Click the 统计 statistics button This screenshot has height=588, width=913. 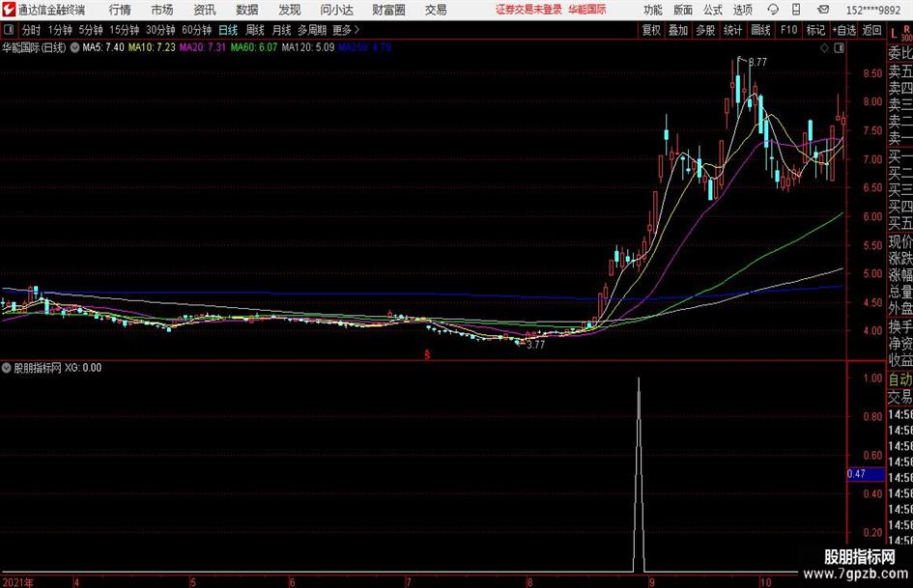[732, 30]
